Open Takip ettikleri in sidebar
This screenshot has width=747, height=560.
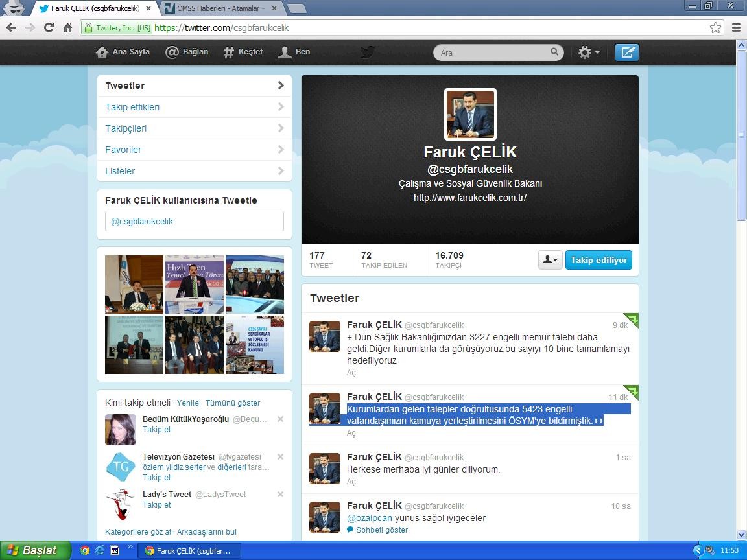click(195, 107)
